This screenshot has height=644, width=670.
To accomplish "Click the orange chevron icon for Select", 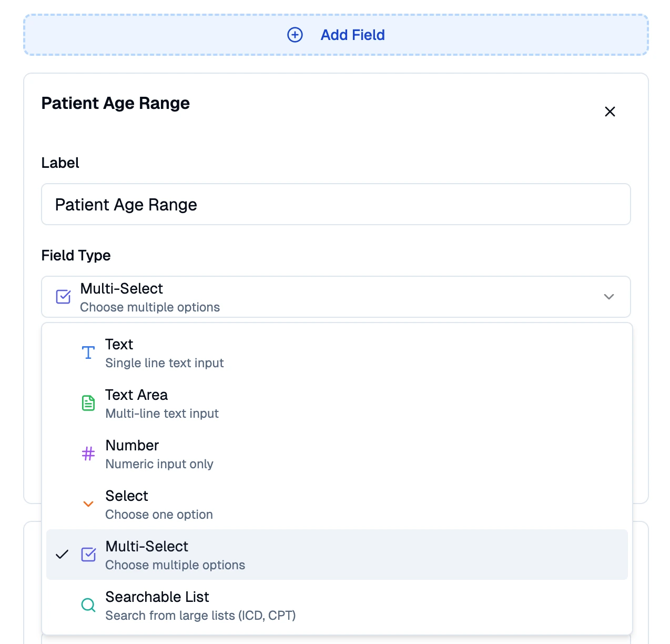I will 88,504.
